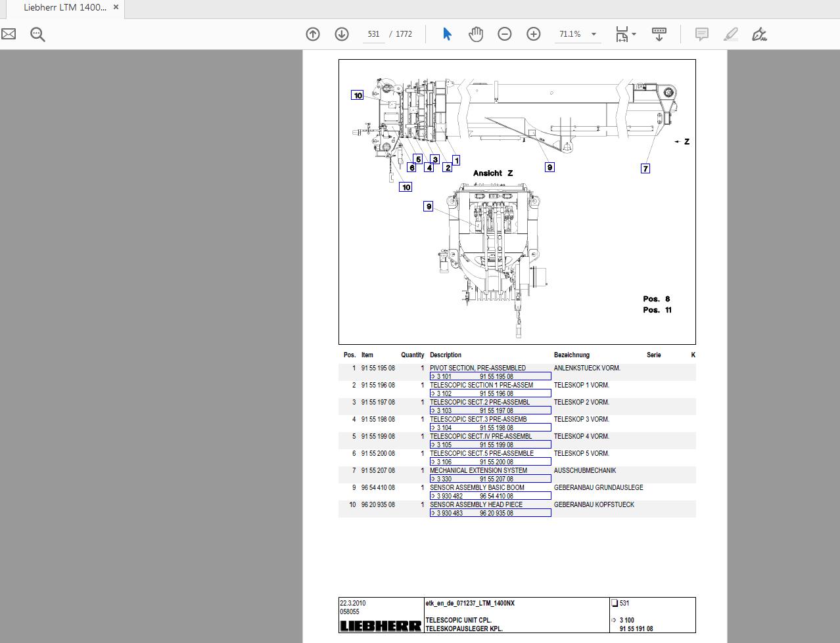Click the TELESCOPIC UNIT CPL. footer title
Viewport: 840px width, 643px height.
pyautogui.click(x=458, y=620)
